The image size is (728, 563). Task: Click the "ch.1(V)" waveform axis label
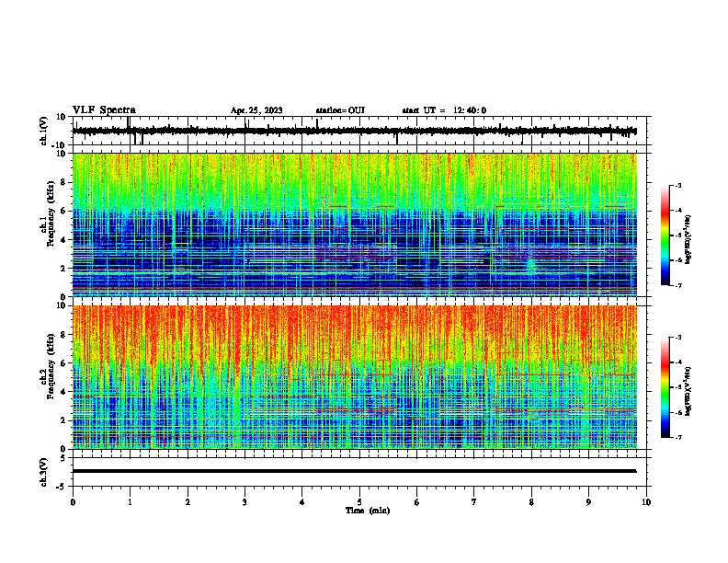click(x=44, y=131)
